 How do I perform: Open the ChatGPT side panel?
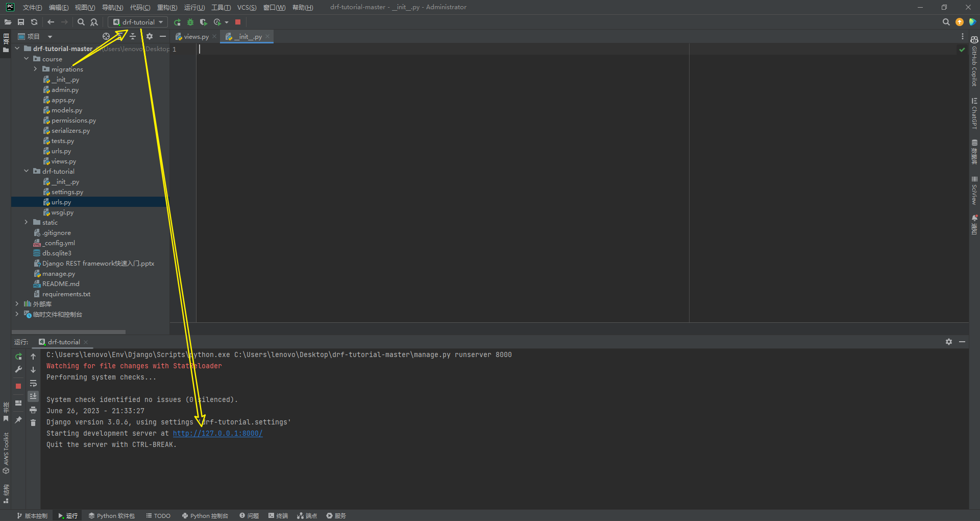(x=974, y=113)
